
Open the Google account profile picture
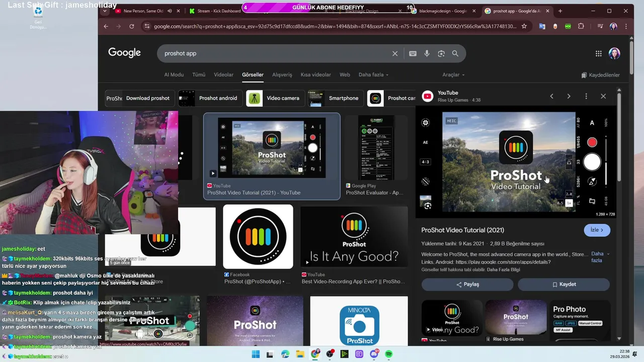pyautogui.click(x=614, y=53)
